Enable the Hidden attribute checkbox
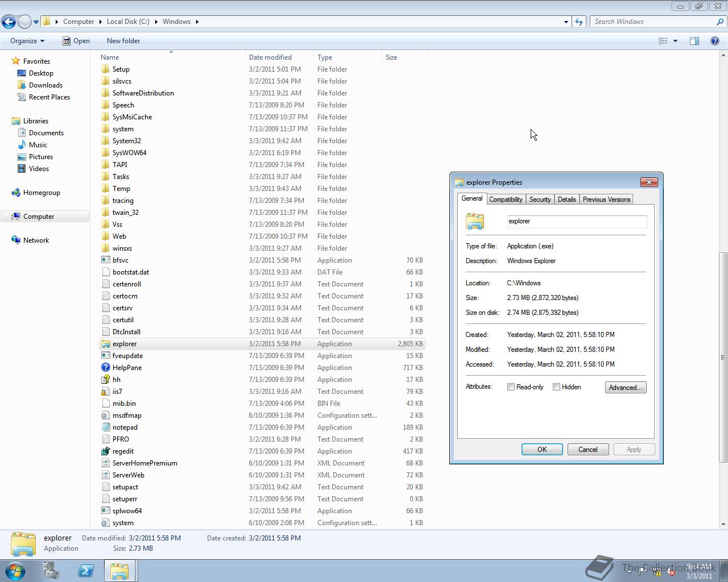Image resolution: width=728 pixels, height=582 pixels. tap(556, 387)
